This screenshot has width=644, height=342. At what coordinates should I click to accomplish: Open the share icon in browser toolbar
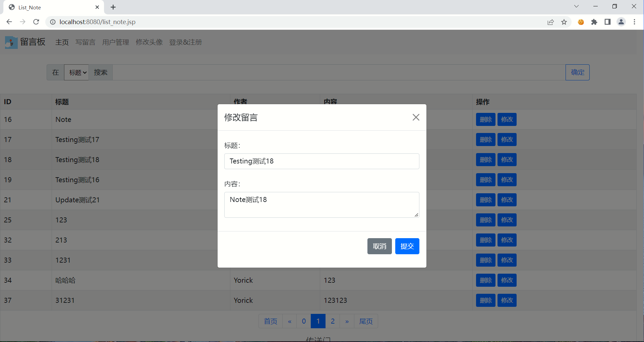(x=550, y=22)
